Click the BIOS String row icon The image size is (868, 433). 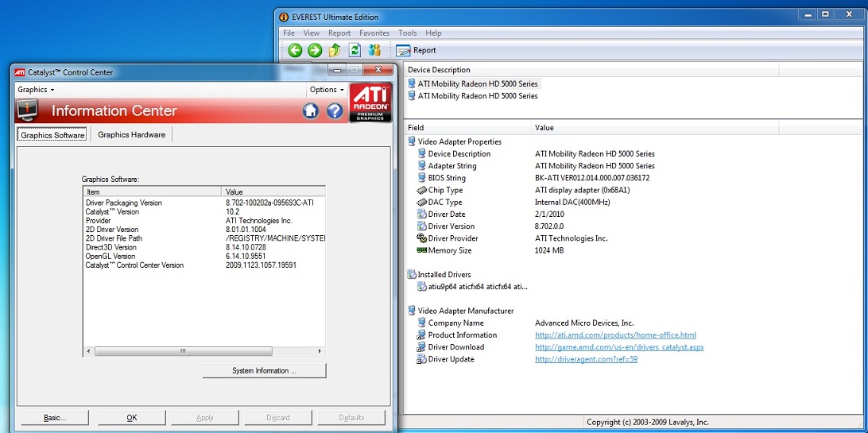(x=422, y=178)
